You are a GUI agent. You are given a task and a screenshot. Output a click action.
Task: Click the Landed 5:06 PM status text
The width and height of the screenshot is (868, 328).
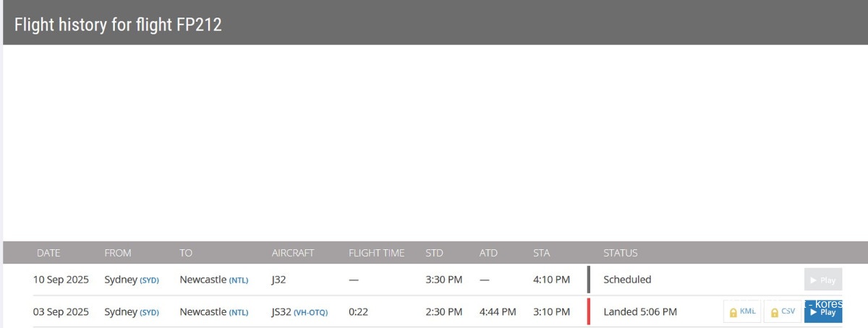point(640,312)
